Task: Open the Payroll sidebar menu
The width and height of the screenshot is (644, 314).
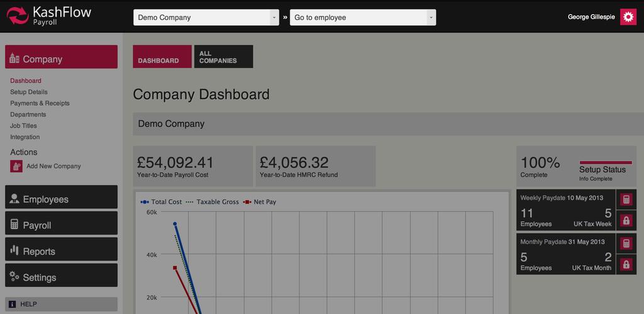Action: click(61, 225)
